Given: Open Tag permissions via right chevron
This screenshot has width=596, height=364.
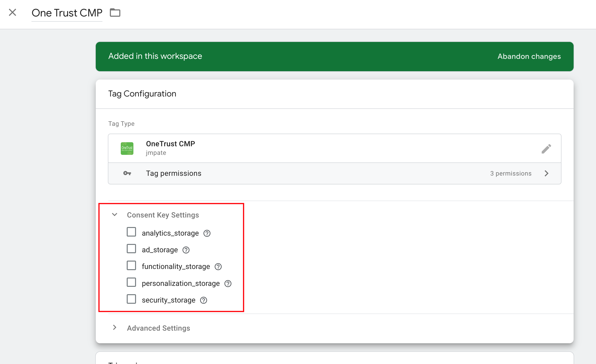Looking at the screenshot, I should 546,173.
